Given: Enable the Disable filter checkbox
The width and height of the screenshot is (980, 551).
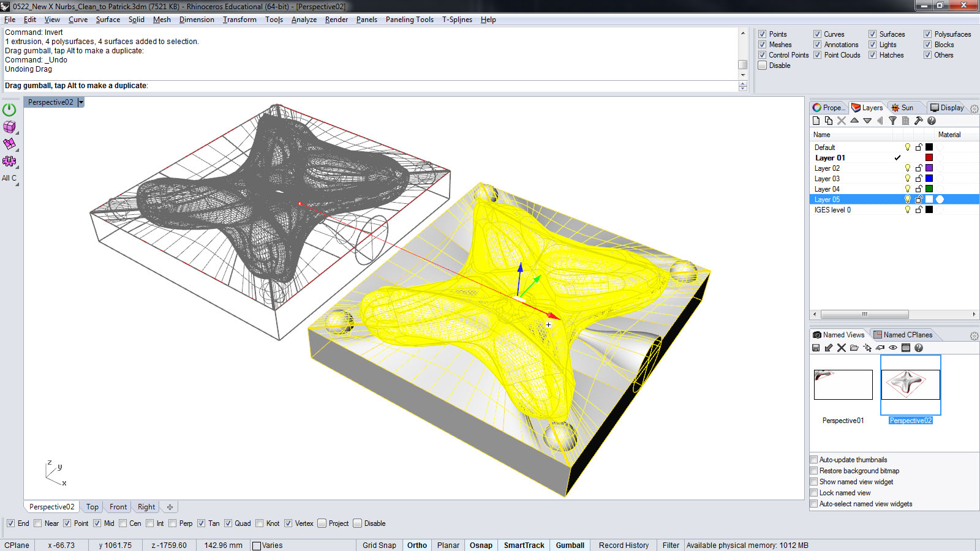Looking at the screenshot, I should pos(763,66).
